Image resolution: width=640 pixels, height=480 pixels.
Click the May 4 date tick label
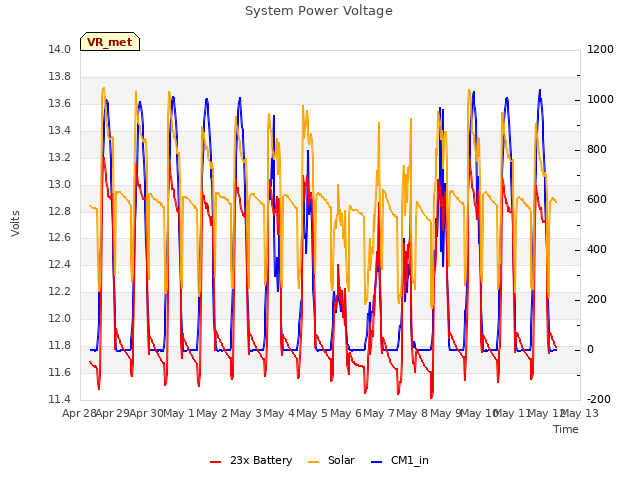click(279, 413)
